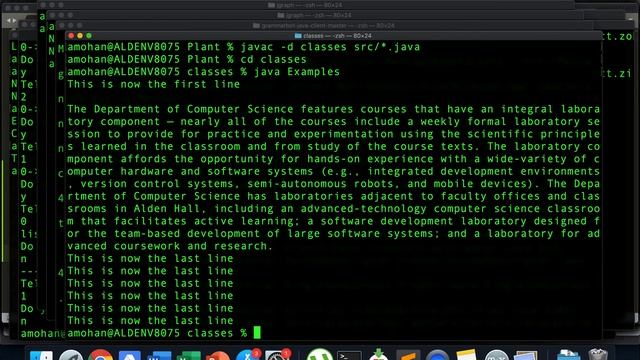The image size is (640, 360).
Task: Launch Microsoft PowerPoint from the Dock
Action: [x=218, y=356]
